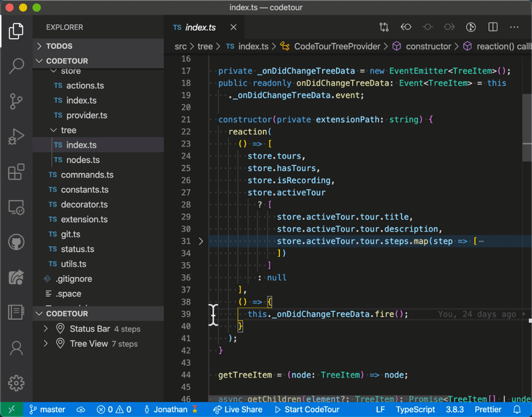
Task: Collapse the tree folder
Action: tap(99, 130)
